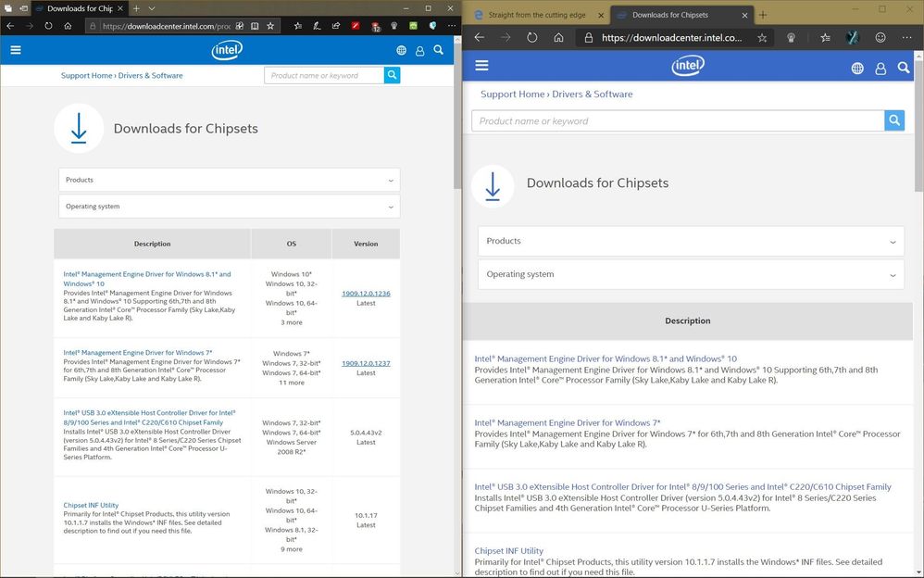Image resolution: width=924 pixels, height=578 pixels.
Task: Click '3 more' OS text in left table
Action: click(x=291, y=322)
